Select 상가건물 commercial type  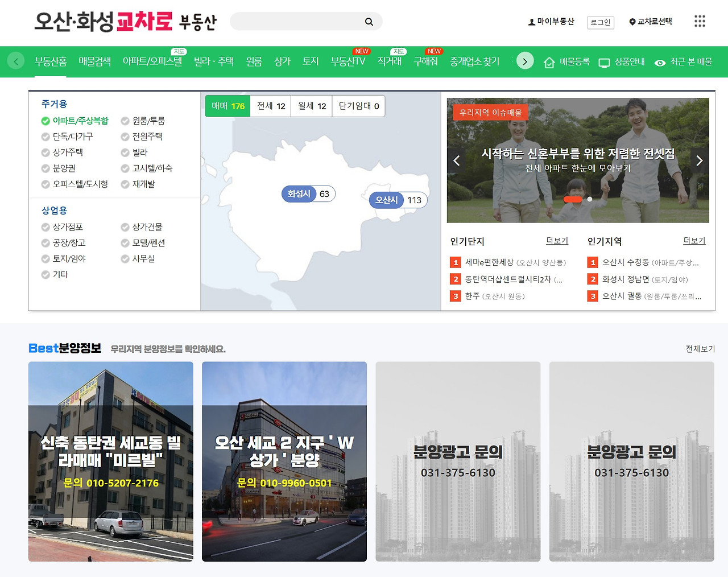coord(142,227)
